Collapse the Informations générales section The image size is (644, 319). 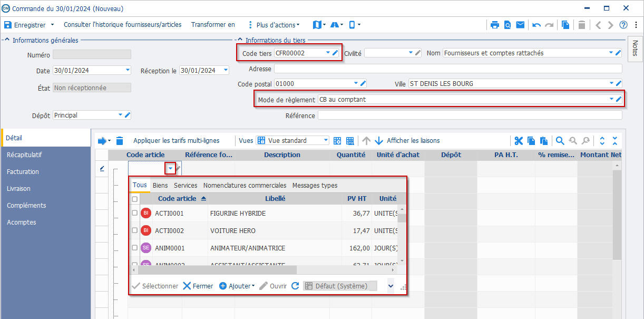[x=7, y=40]
